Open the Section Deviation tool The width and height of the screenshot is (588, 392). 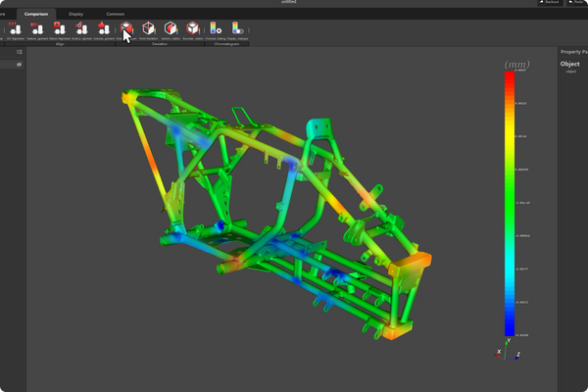coord(171,29)
